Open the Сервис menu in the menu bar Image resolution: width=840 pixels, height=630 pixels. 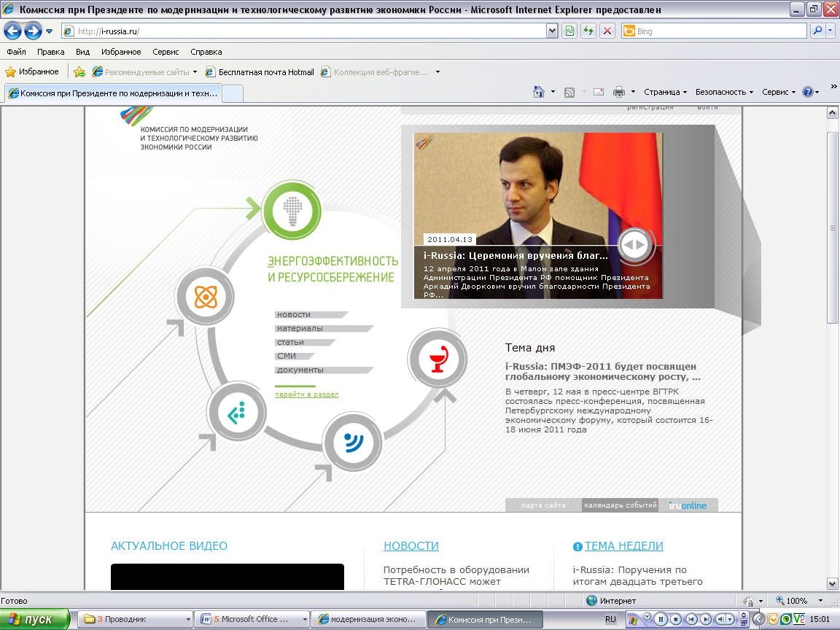click(166, 52)
